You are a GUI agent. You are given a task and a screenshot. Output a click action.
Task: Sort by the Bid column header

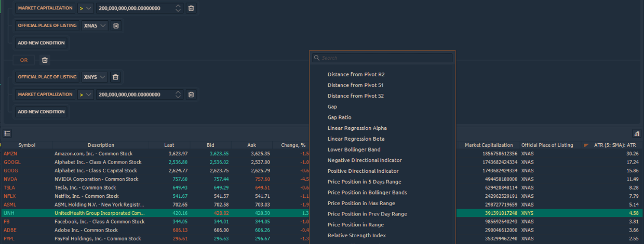point(210,145)
